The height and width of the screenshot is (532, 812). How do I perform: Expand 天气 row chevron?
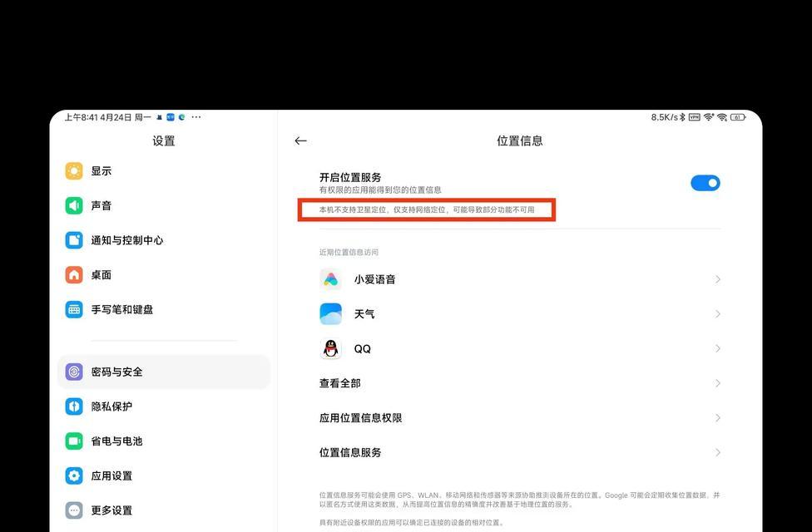[x=717, y=314]
